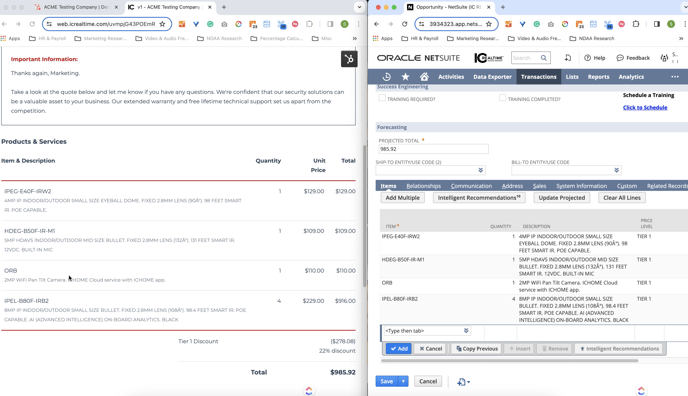
Task: Open the user role icon in NetSuite header
Action: coord(664,58)
